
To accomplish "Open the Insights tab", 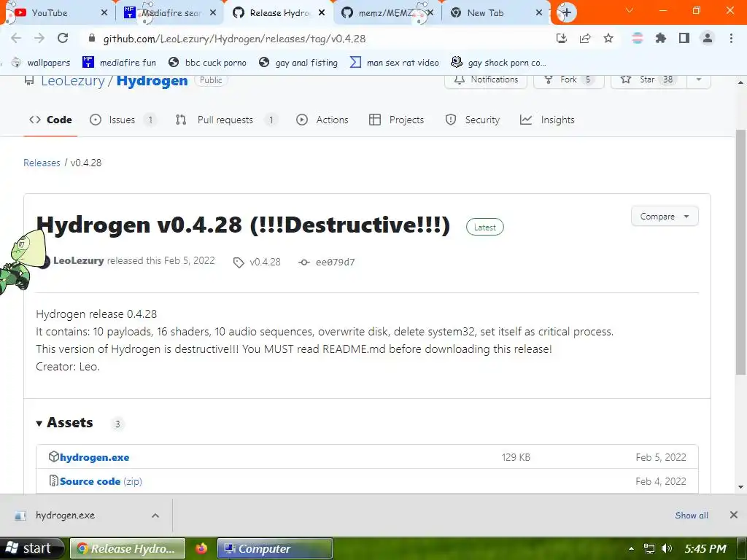I will (x=547, y=120).
